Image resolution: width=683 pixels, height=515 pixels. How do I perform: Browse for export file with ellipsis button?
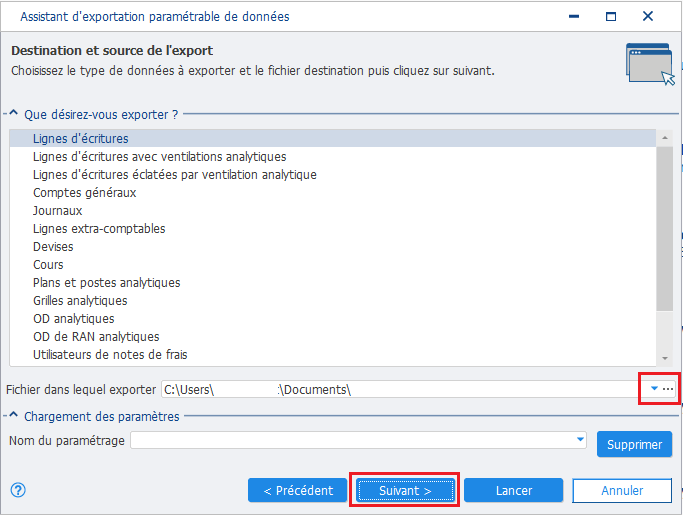pyautogui.click(x=668, y=389)
